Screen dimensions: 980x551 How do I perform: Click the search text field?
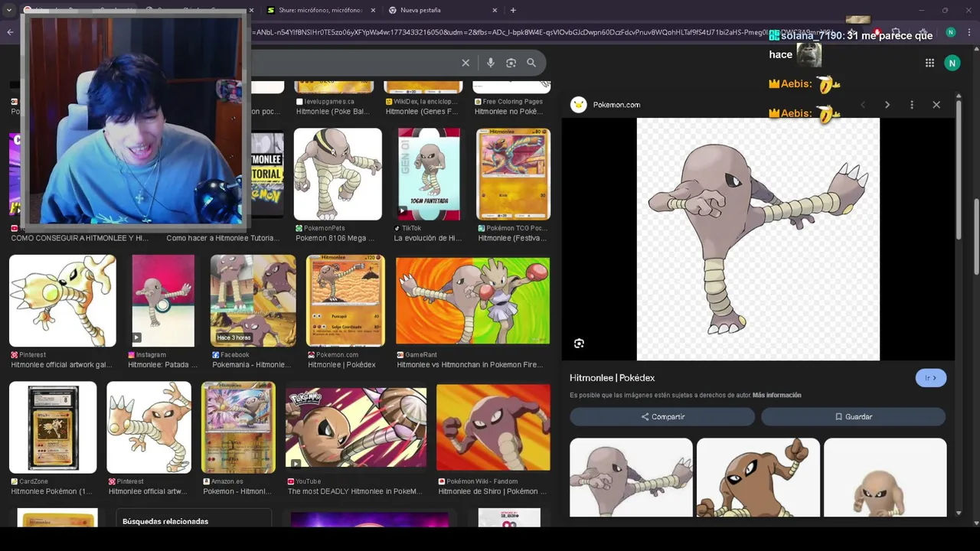(x=352, y=63)
